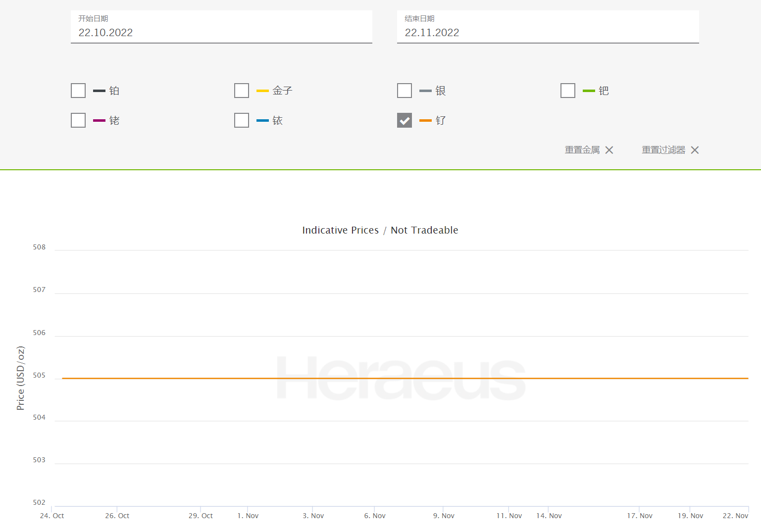Enable the 铱 iridium checkbox
761x532 pixels.
coord(242,120)
